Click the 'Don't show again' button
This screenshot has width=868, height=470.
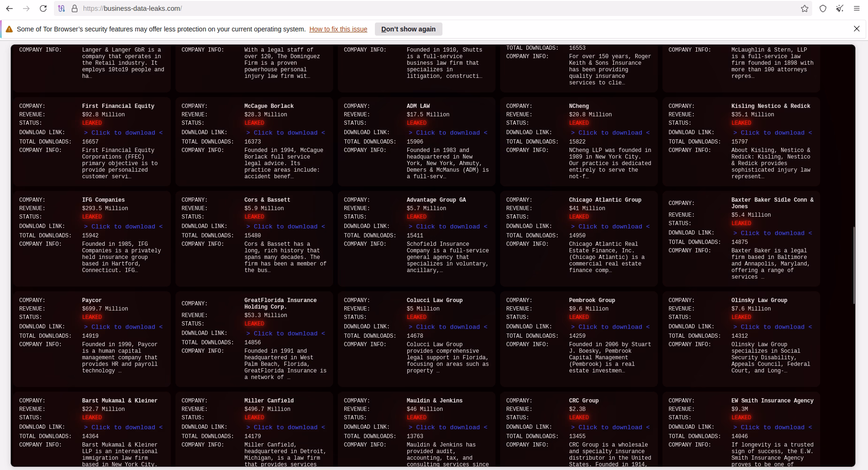pyautogui.click(x=408, y=29)
